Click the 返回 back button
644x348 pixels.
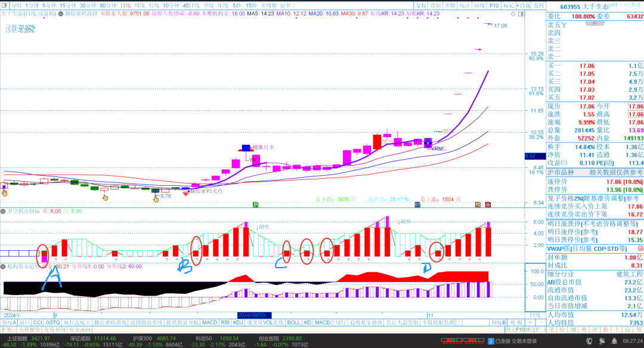[x=538, y=5]
